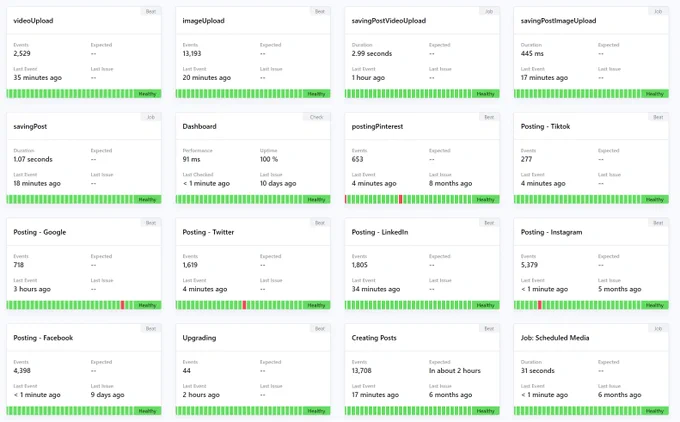Click the events count 1,805
This screenshot has height=422, width=680.
point(360,265)
